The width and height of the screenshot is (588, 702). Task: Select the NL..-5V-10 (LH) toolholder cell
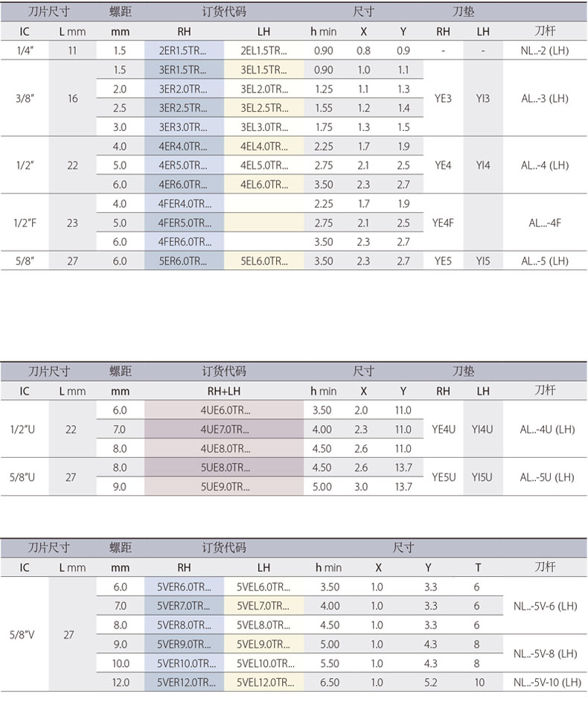pos(546,683)
